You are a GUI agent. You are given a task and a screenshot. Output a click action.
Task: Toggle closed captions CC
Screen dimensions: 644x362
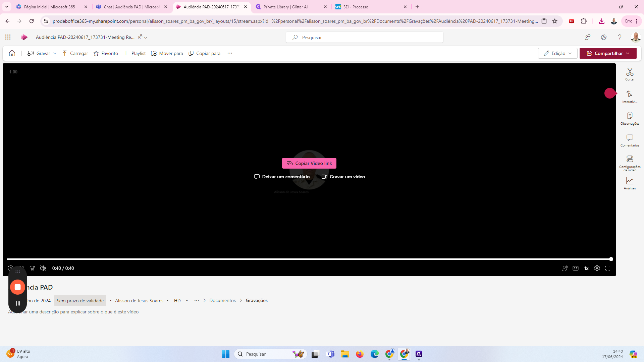click(576, 268)
